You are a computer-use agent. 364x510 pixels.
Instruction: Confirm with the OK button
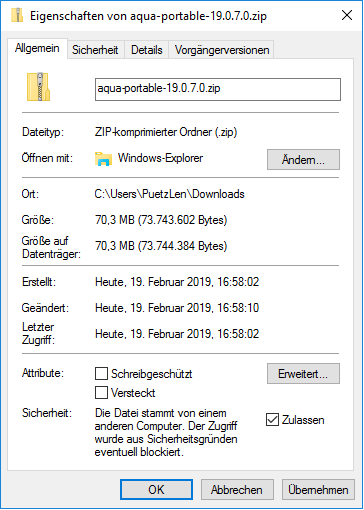click(x=156, y=490)
